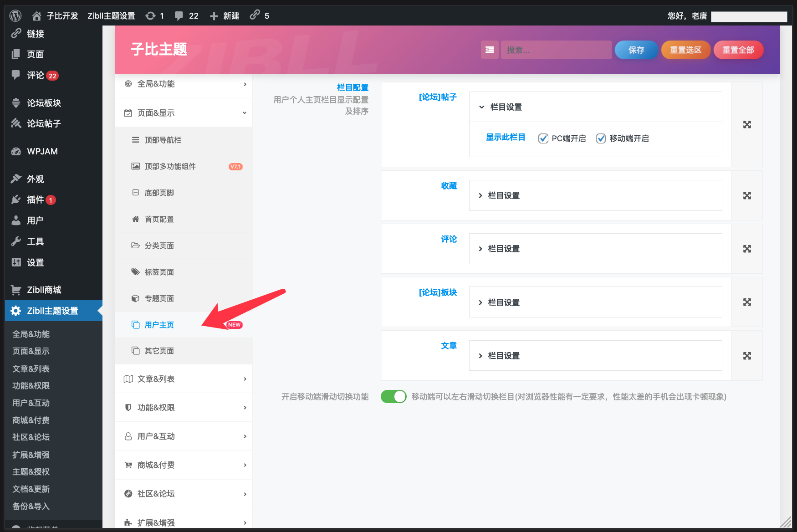Click the 搜索 search input field
797x532 pixels.
(556, 50)
